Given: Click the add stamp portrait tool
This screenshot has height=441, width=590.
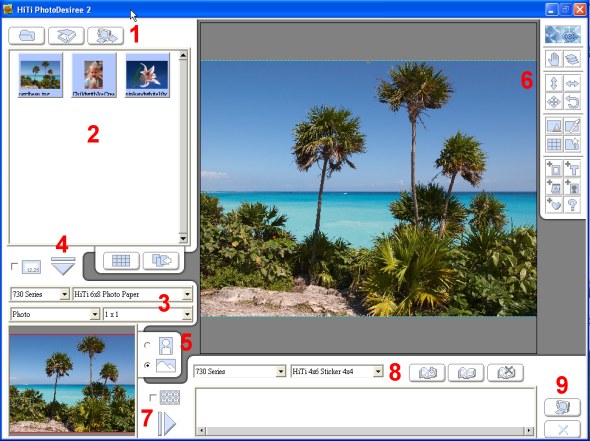Looking at the screenshot, I should (x=572, y=187).
